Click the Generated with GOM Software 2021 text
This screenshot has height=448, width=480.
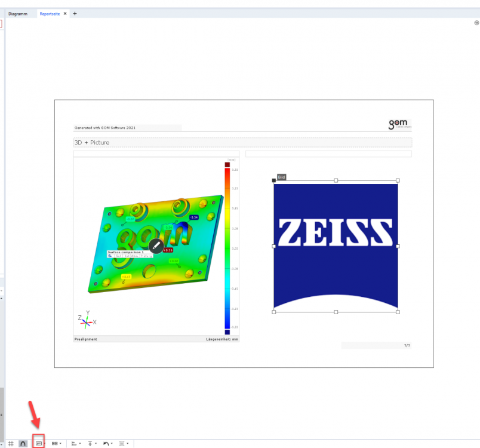pyautogui.click(x=105, y=128)
